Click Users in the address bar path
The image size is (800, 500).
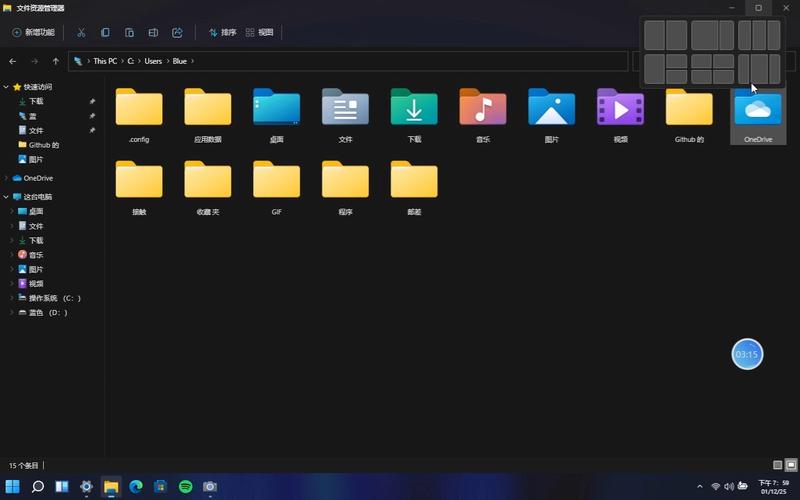pyautogui.click(x=153, y=61)
